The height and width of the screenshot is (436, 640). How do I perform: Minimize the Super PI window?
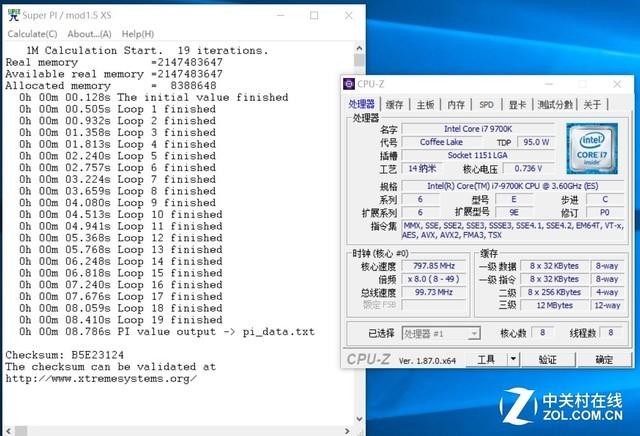[280, 16]
